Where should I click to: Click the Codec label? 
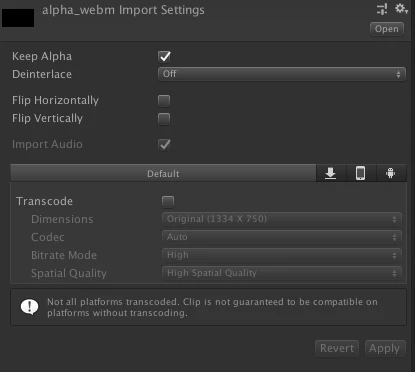click(48, 237)
